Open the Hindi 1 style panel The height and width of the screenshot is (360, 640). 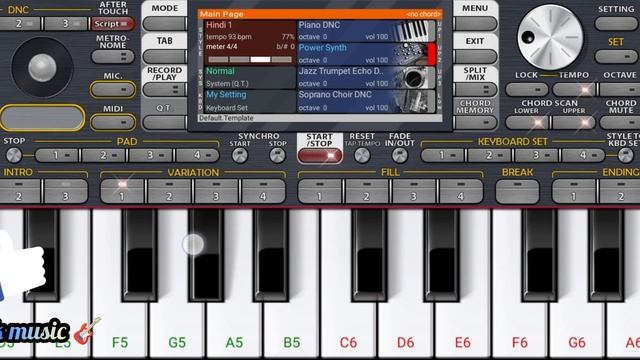coord(250,43)
